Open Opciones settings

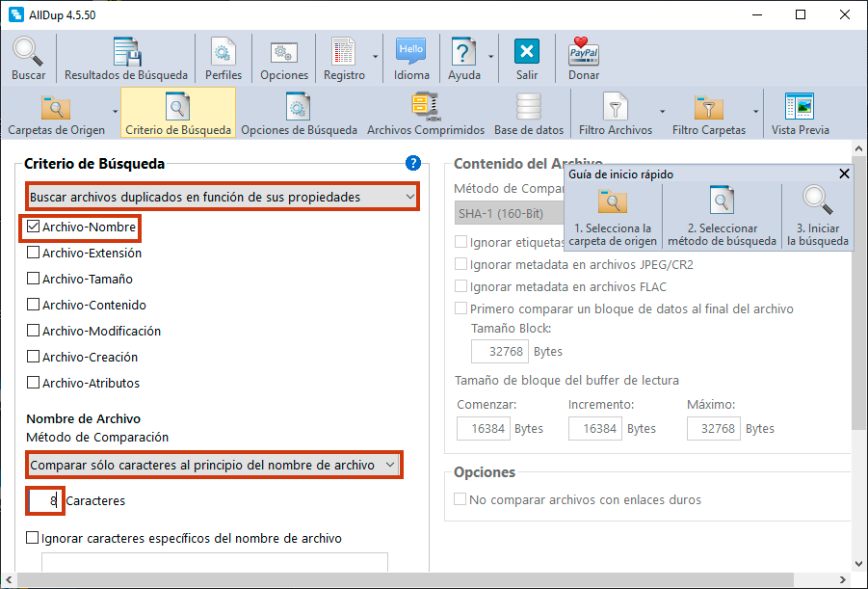[x=284, y=59]
